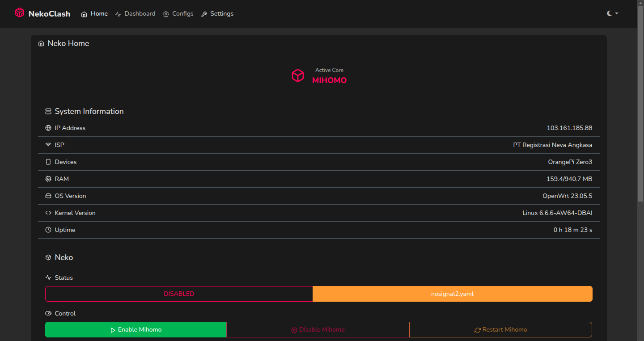The height and width of the screenshot is (341, 644).
Task: Click the Uptime row label
Action: pos(65,230)
